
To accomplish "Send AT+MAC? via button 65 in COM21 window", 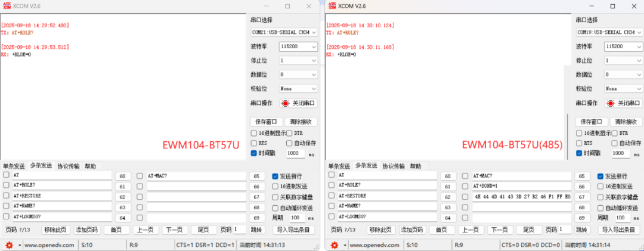I will point(257,176).
